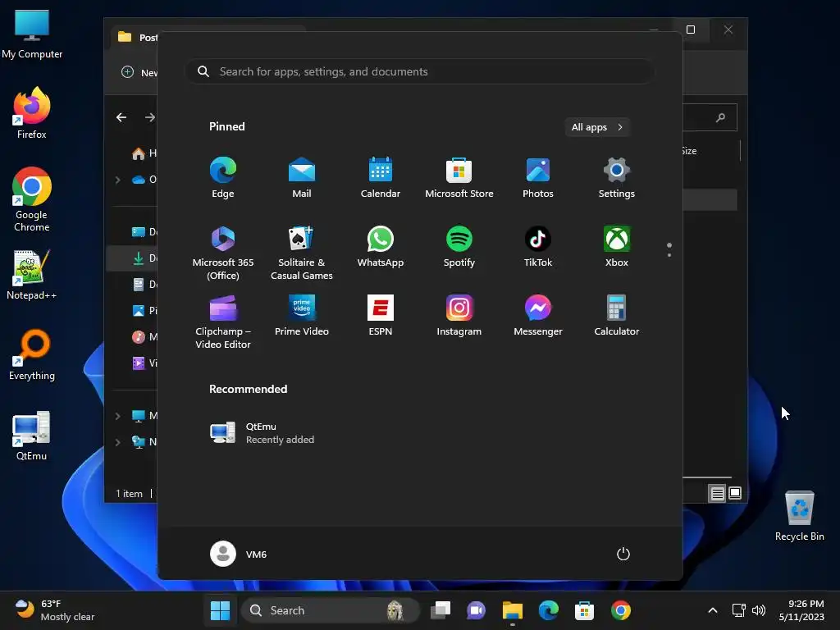Open Edge from the pinned apps
This screenshot has height=630, width=840.
[223, 178]
